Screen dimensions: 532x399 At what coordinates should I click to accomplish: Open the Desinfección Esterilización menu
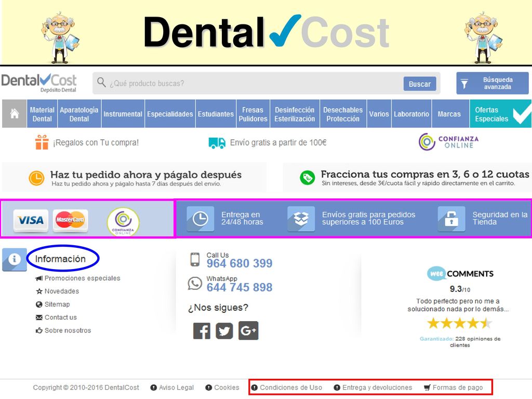[295, 114]
